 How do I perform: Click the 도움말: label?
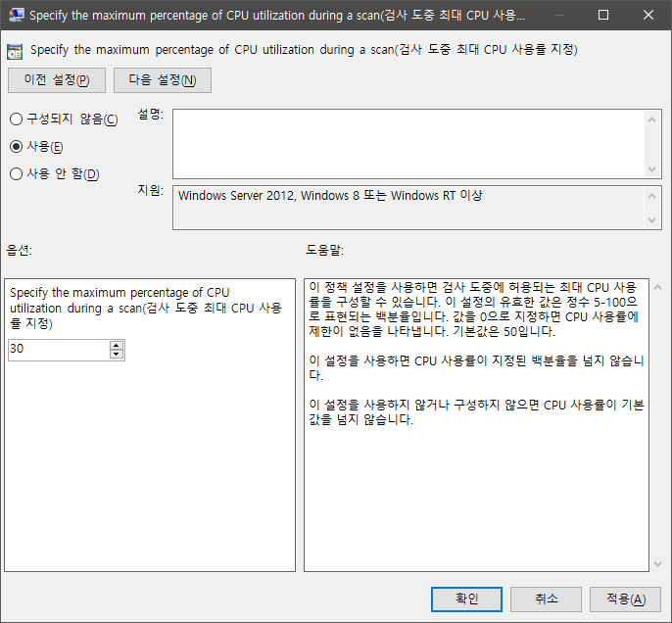point(324,250)
